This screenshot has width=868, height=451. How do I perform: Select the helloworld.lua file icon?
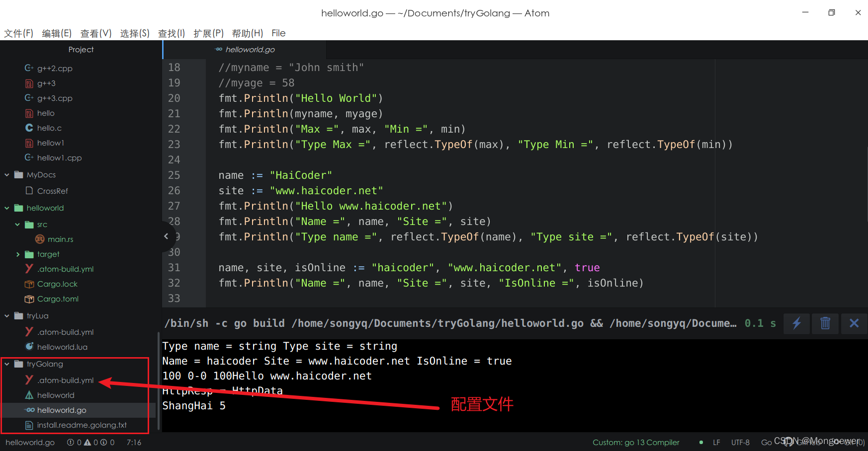pyautogui.click(x=29, y=347)
